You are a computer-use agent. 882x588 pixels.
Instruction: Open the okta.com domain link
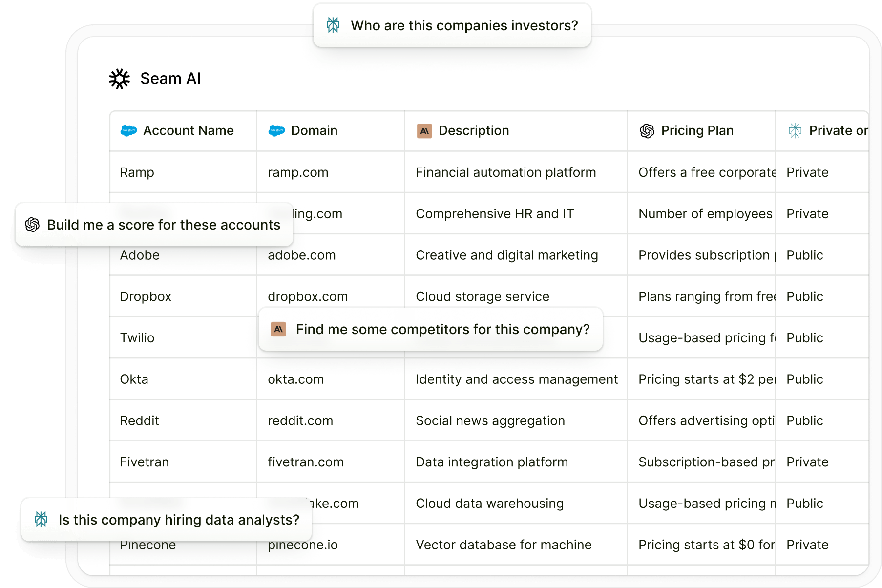[x=295, y=379]
